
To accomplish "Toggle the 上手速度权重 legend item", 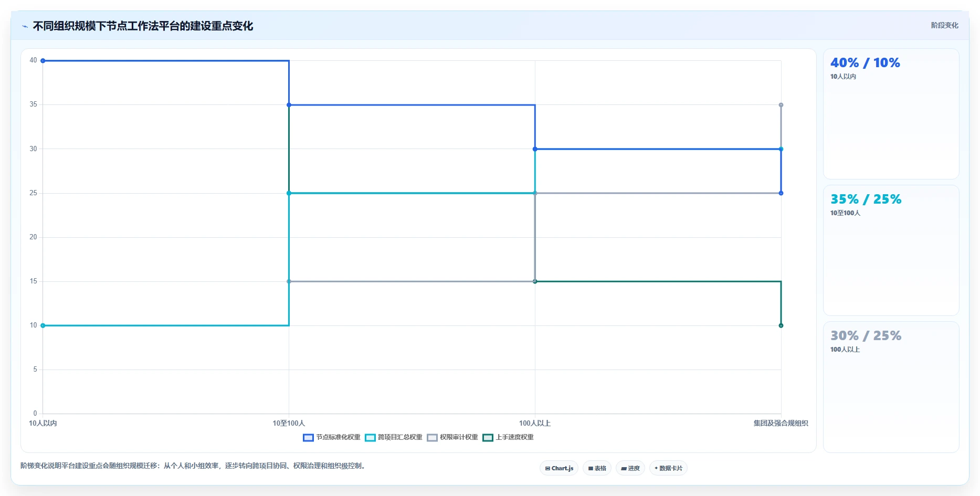I will coord(508,437).
